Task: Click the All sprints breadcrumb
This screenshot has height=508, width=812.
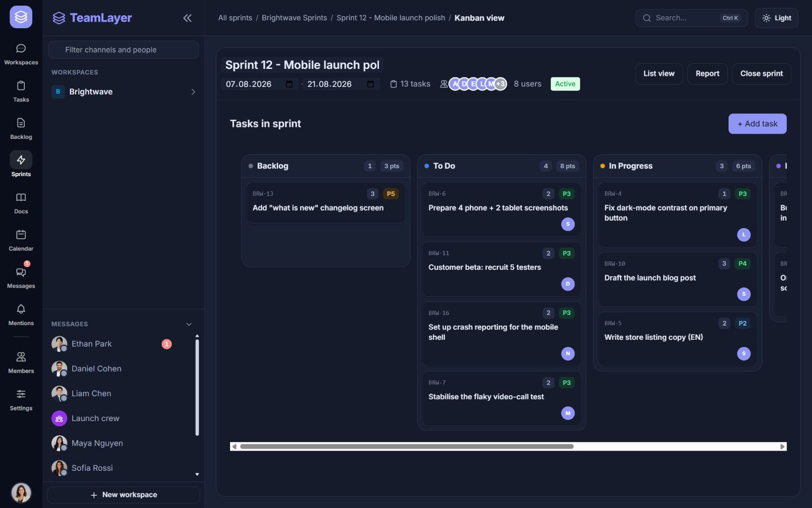Action: [235, 18]
